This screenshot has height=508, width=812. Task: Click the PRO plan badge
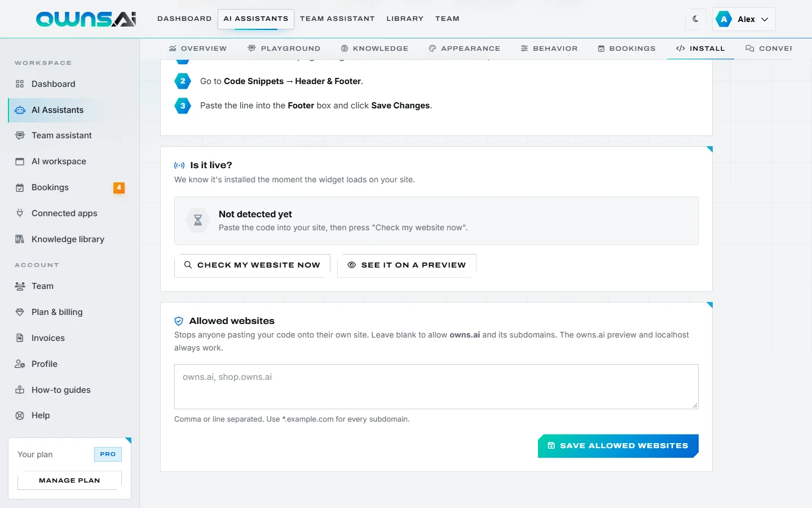(108, 454)
